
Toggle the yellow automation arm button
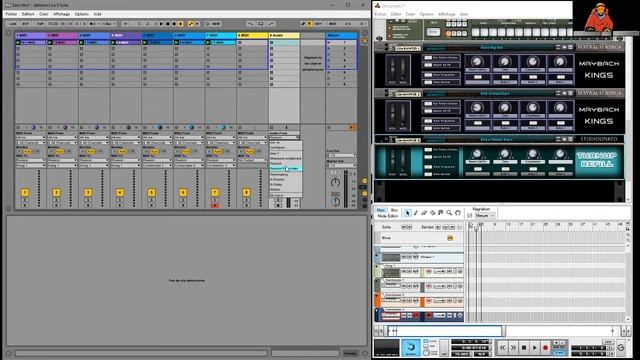[191, 24]
